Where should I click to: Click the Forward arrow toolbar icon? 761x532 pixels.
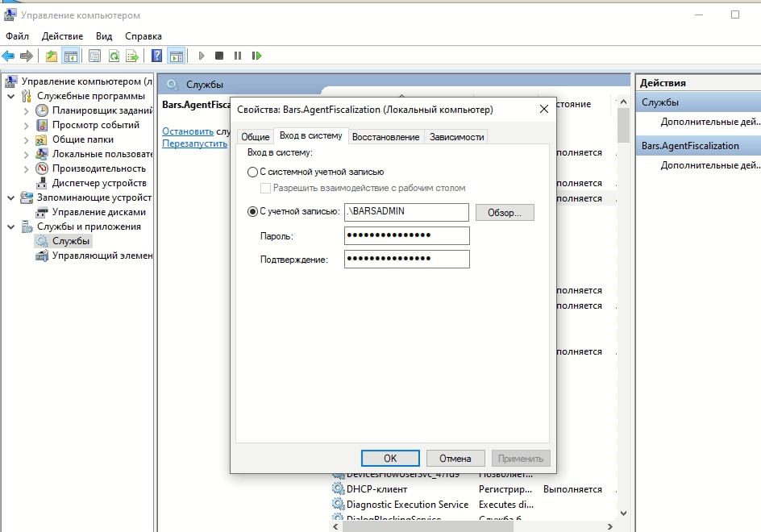pos(27,56)
